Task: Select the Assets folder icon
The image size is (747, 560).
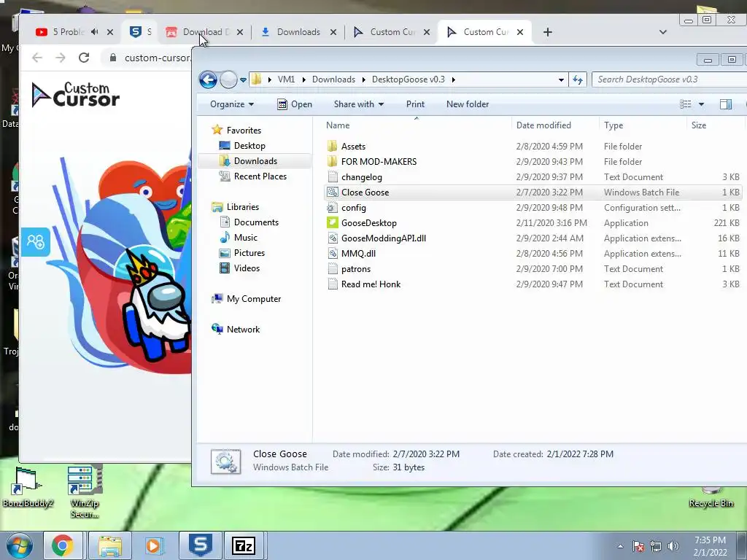Action: point(333,146)
